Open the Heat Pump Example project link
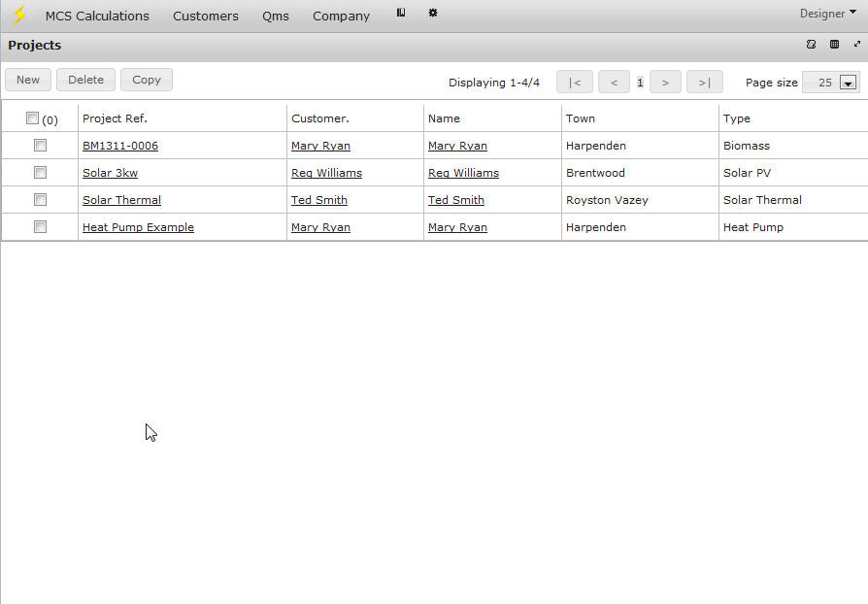 click(x=138, y=227)
